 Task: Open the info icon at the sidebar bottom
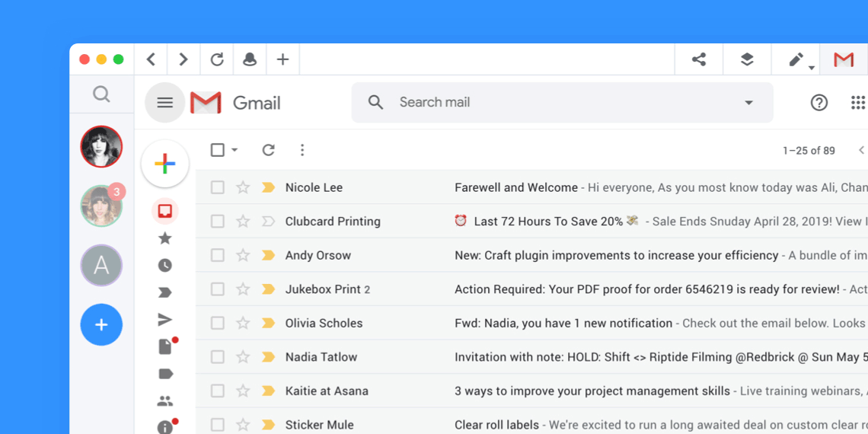tap(165, 427)
